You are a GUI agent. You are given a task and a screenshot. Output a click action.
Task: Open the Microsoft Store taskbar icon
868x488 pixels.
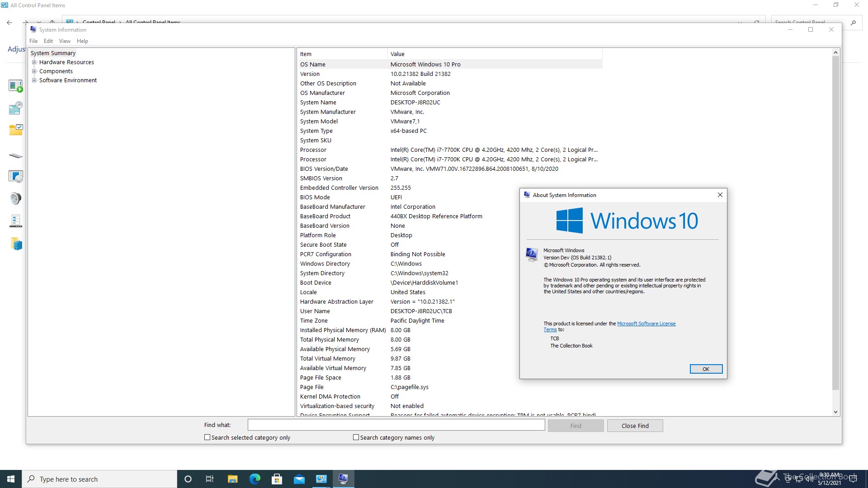277,479
